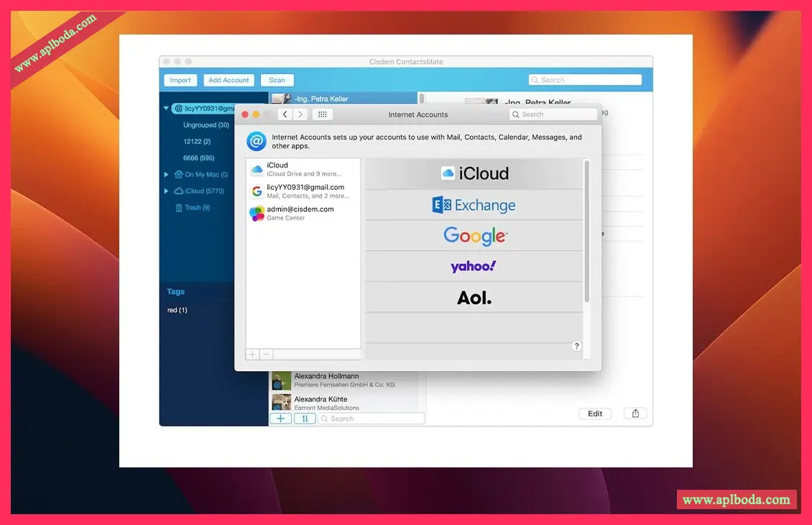Click the Game Center icon in accounts list
Viewport: 812px width, 525px height.
(257, 213)
